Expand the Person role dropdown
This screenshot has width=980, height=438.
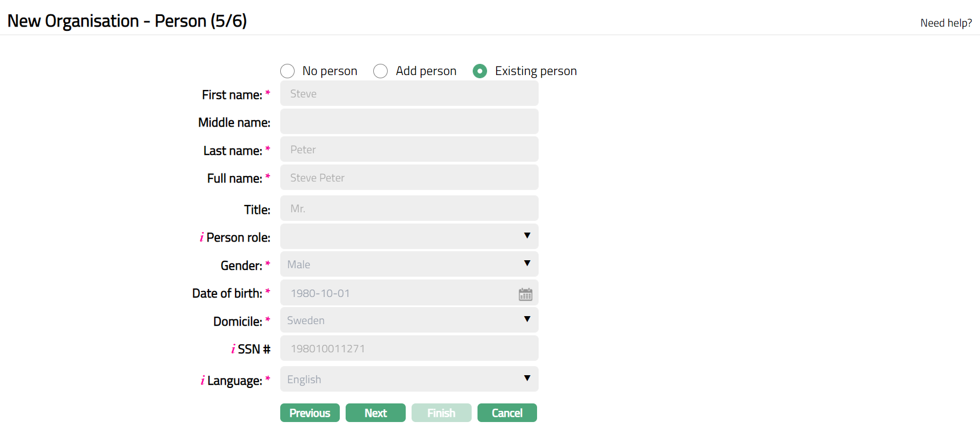pyautogui.click(x=409, y=236)
